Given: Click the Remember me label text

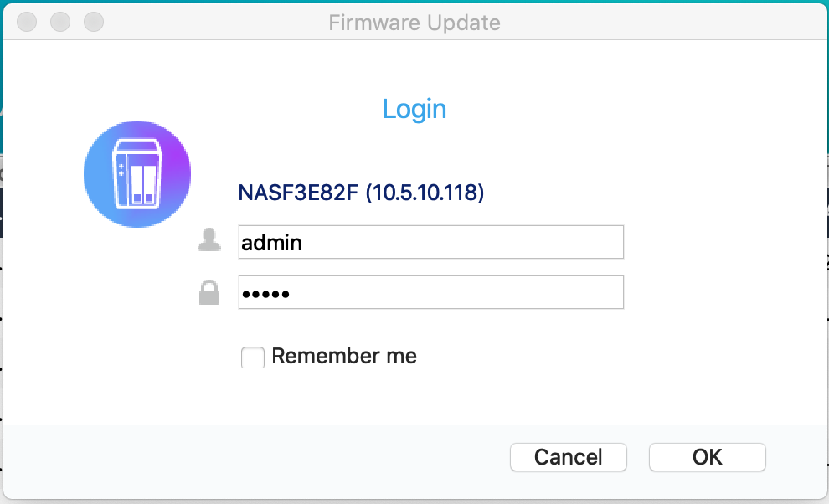Looking at the screenshot, I should pyautogui.click(x=344, y=356).
